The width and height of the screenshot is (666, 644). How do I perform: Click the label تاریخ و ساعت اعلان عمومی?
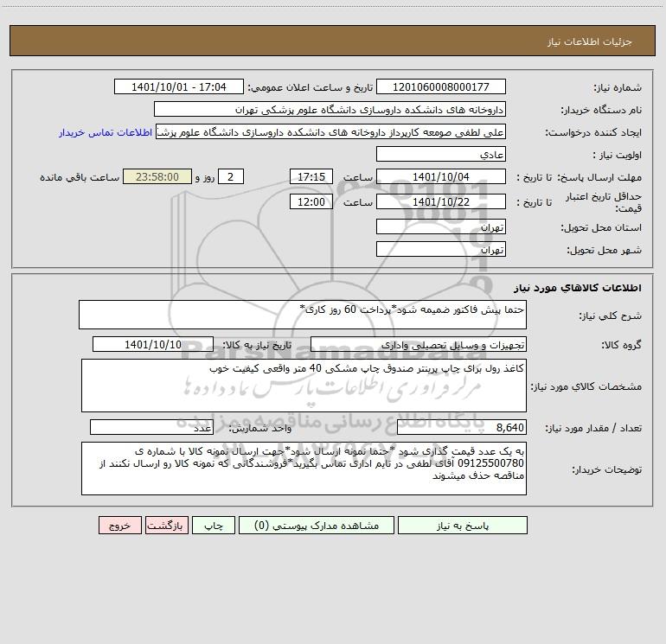coord(310,87)
